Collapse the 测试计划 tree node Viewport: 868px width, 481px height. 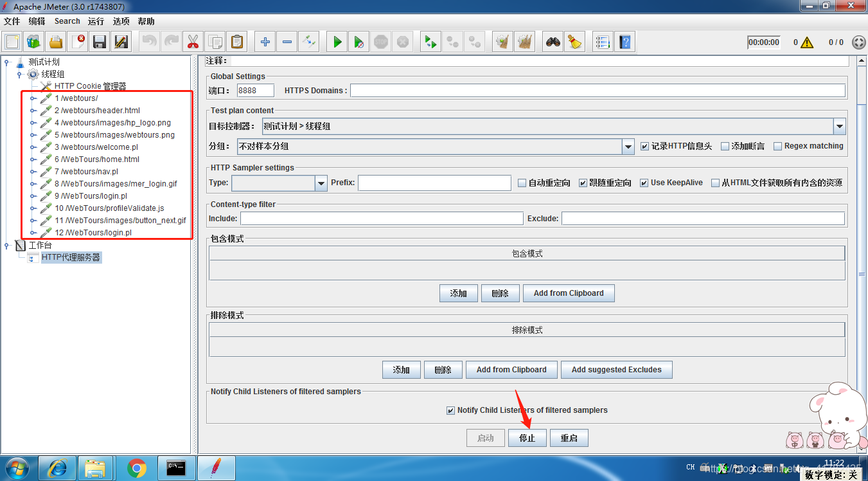[x=6, y=62]
